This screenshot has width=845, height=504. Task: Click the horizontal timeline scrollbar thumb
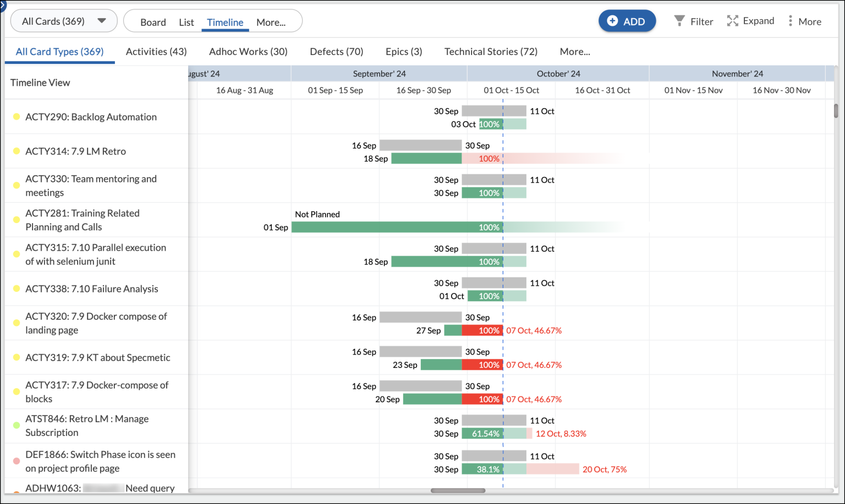[458, 490]
